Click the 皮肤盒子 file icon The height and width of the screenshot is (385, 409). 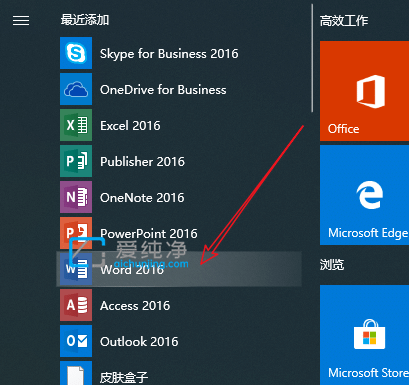click(x=76, y=373)
